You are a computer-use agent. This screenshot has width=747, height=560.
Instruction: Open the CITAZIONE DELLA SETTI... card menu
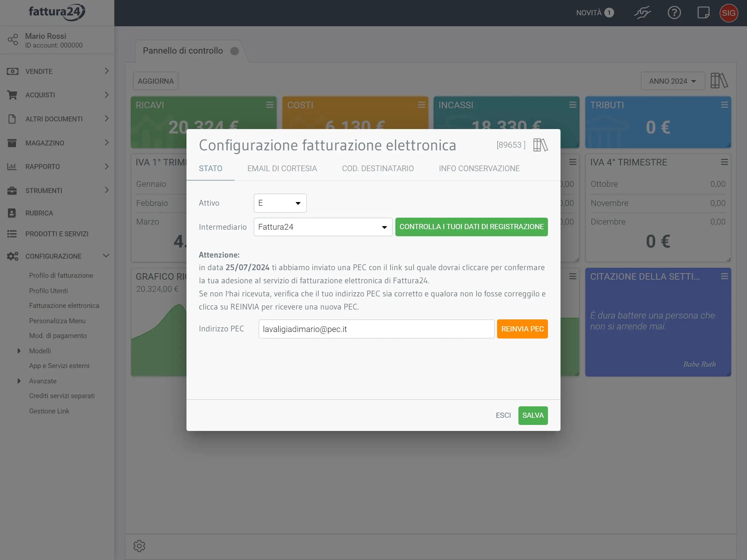(724, 276)
